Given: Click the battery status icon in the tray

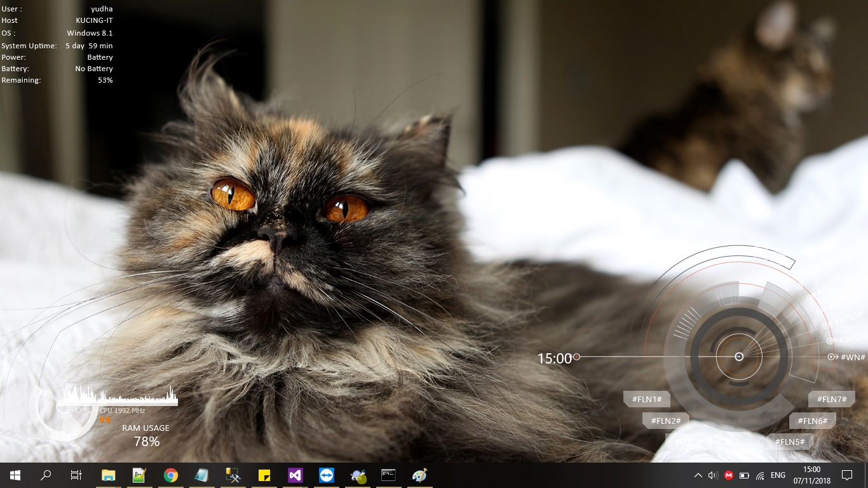Looking at the screenshot, I should tap(743, 474).
